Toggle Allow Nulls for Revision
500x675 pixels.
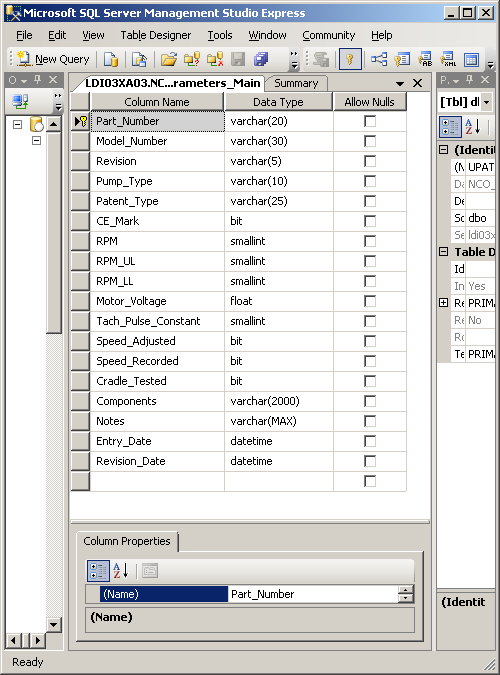(x=370, y=161)
